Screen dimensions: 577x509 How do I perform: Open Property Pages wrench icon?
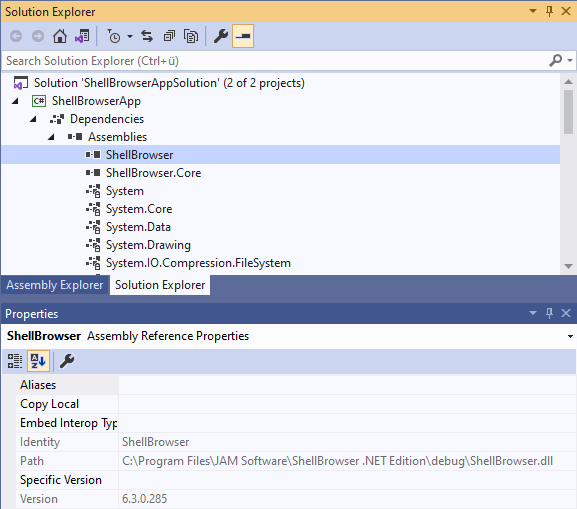(x=67, y=361)
